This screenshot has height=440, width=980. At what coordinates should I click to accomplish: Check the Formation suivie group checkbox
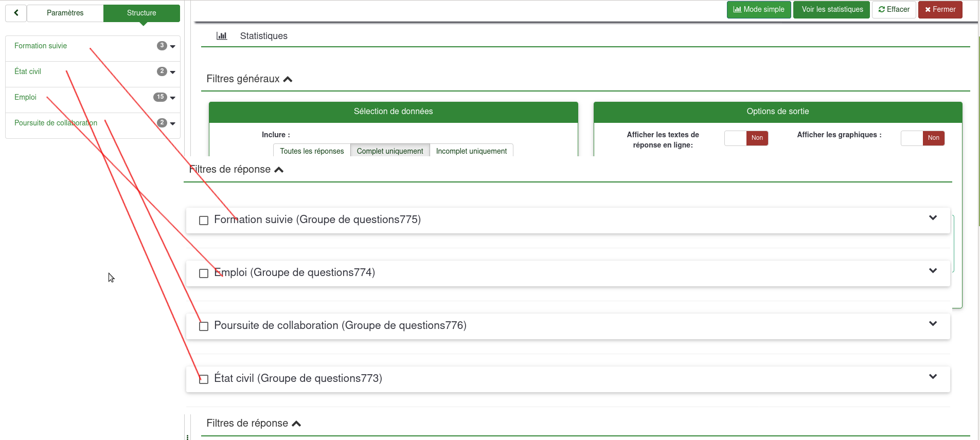[x=204, y=221]
